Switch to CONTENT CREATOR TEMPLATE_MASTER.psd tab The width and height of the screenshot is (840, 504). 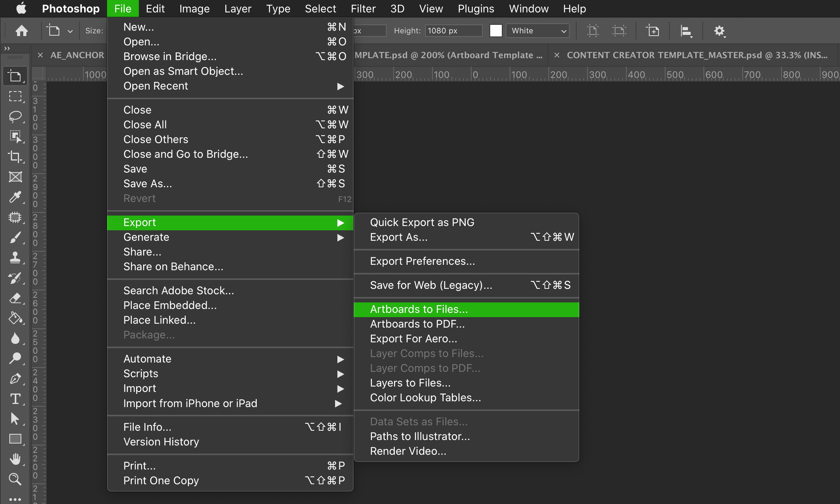[697, 55]
